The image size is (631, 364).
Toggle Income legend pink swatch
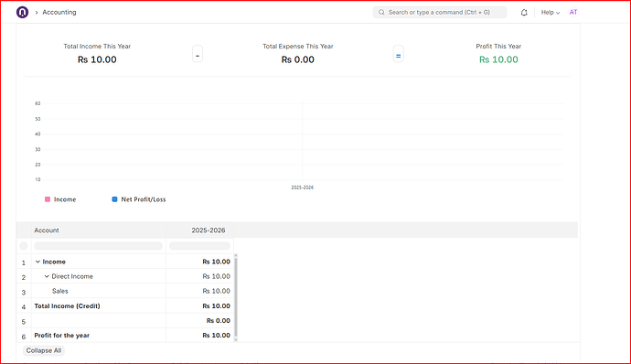(x=48, y=199)
